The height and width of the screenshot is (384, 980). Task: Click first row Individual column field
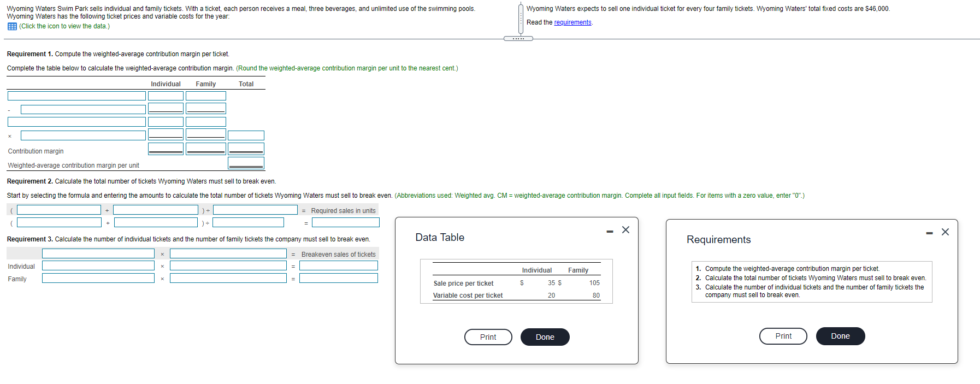pos(166,96)
